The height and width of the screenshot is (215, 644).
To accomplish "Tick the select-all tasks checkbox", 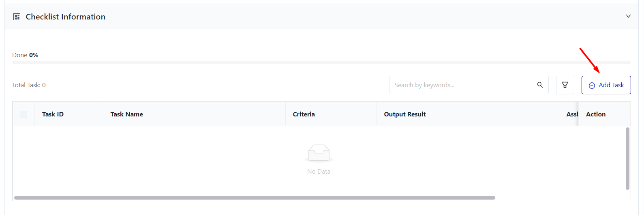I will pos(24,114).
